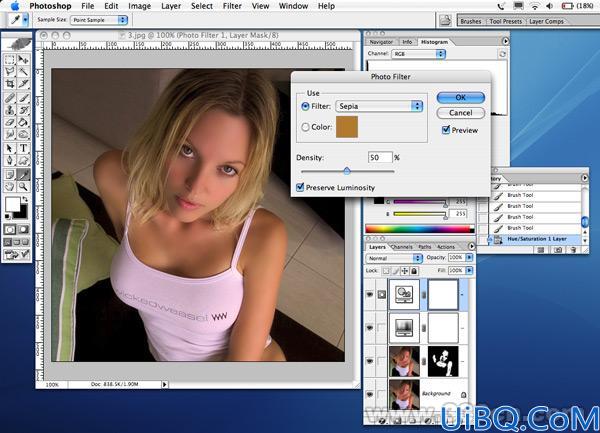Click OK in Photo Filter dialog

coord(461,98)
